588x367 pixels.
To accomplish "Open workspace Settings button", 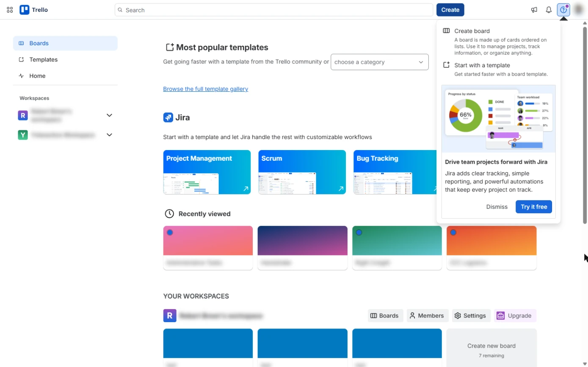I will point(471,315).
